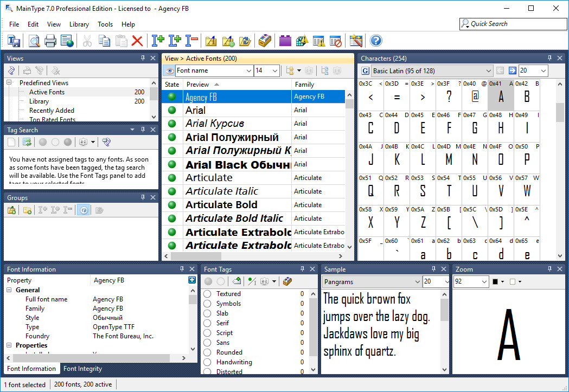Click the Print Preview magnifier icon

(x=34, y=41)
